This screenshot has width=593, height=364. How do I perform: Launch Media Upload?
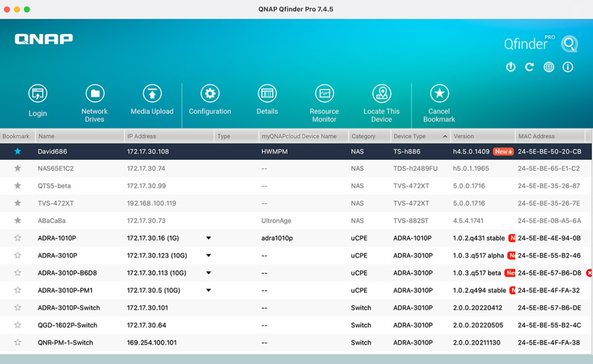pyautogui.click(x=152, y=100)
